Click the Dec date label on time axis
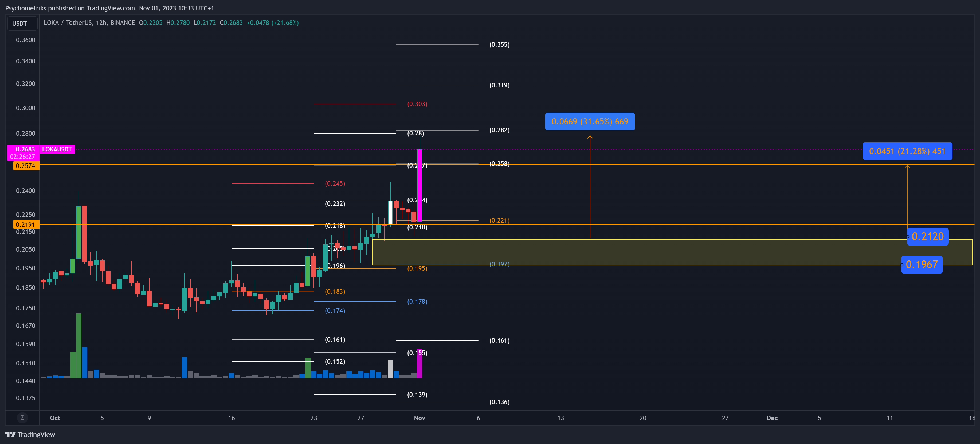Image resolution: width=980 pixels, height=444 pixels. pos(772,418)
